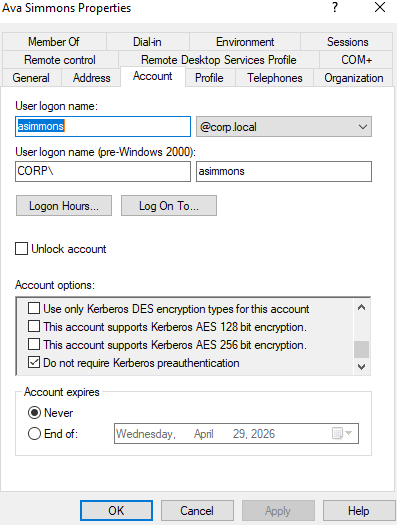Click the Help button
The height and width of the screenshot is (525, 397).
[359, 511]
